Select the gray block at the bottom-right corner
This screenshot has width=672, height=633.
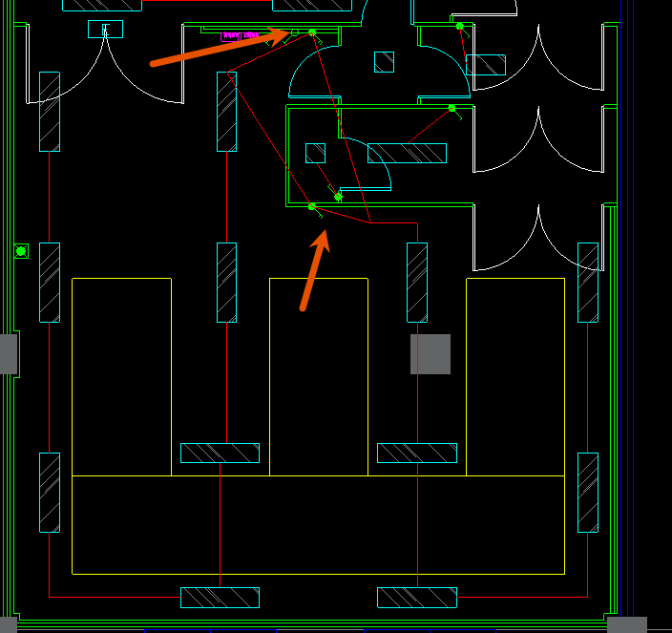(x=627, y=624)
